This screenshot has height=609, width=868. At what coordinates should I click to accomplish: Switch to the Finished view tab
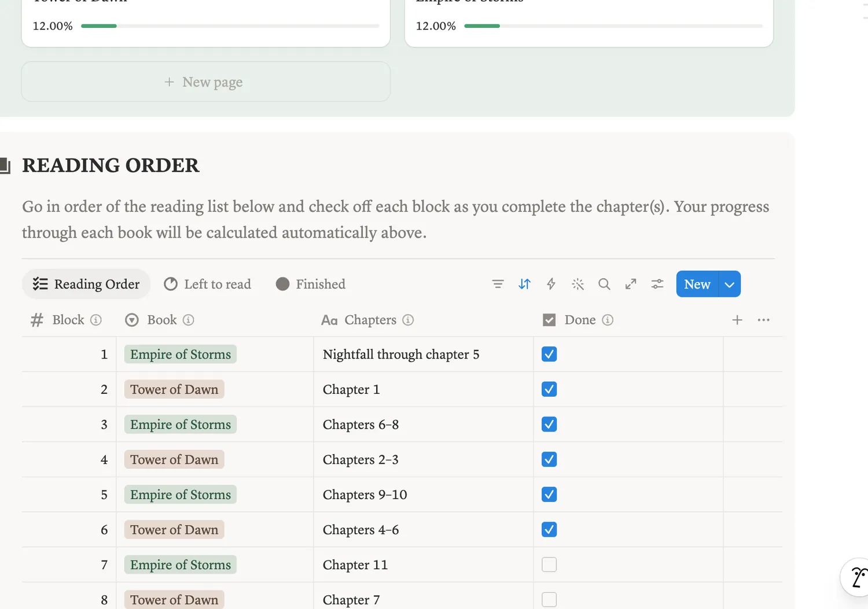pyautogui.click(x=311, y=284)
